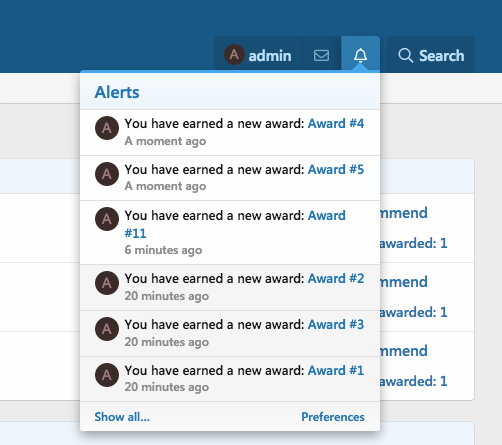
Task: Open the Award #11 link
Action: (x=235, y=224)
